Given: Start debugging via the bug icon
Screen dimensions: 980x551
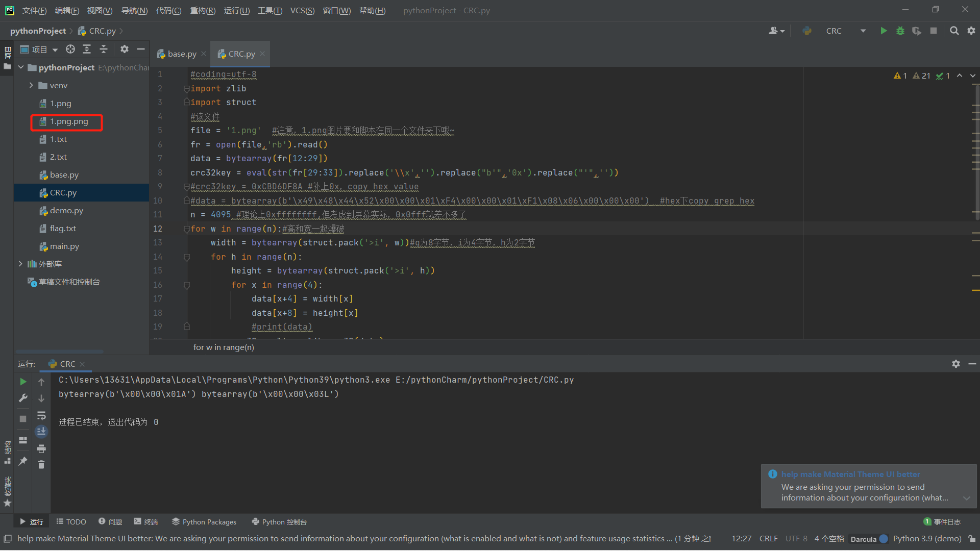Looking at the screenshot, I should point(900,31).
